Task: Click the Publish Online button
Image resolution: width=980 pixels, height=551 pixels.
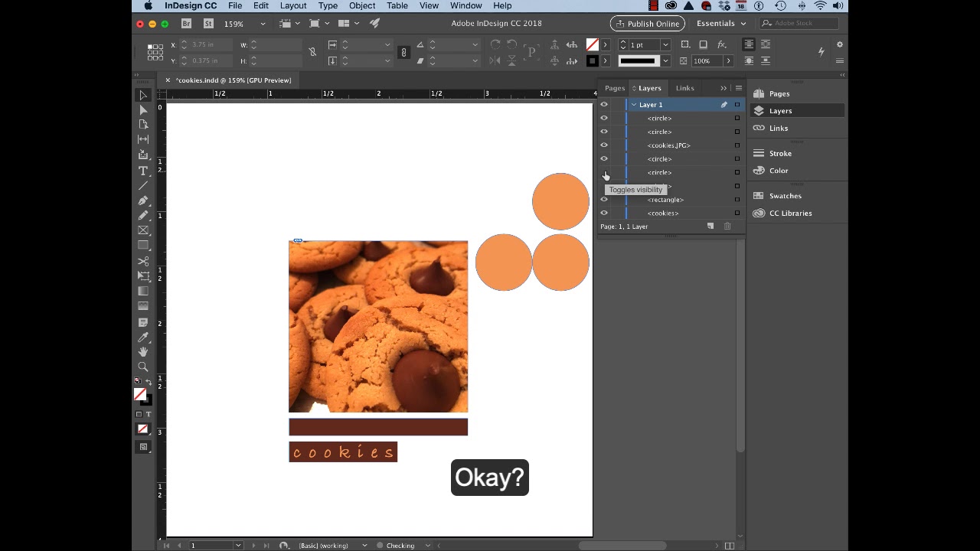Action: pos(647,24)
